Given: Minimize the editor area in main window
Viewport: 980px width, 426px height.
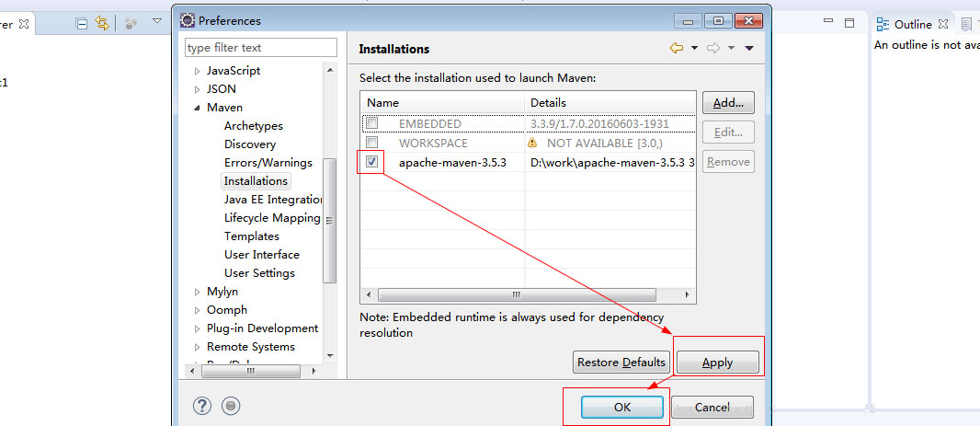Looking at the screenshot, I should pyautogui.click(x=828, y=20).
